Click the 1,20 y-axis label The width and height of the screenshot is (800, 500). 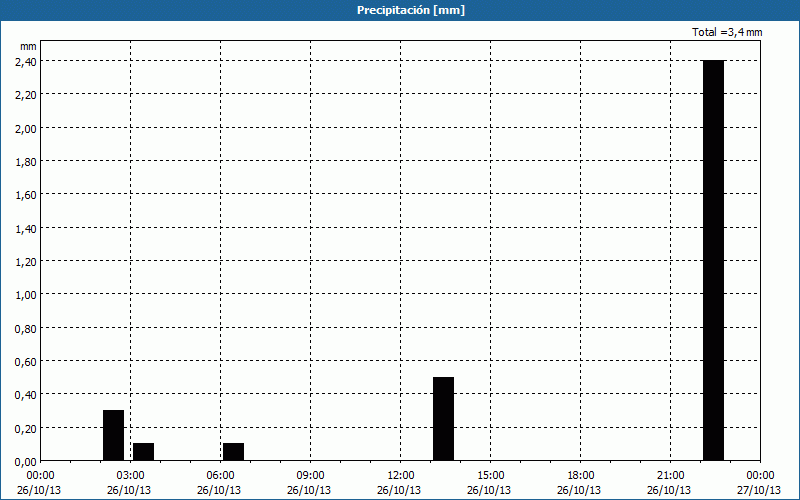pyautogui.click(x=26, y=261)
